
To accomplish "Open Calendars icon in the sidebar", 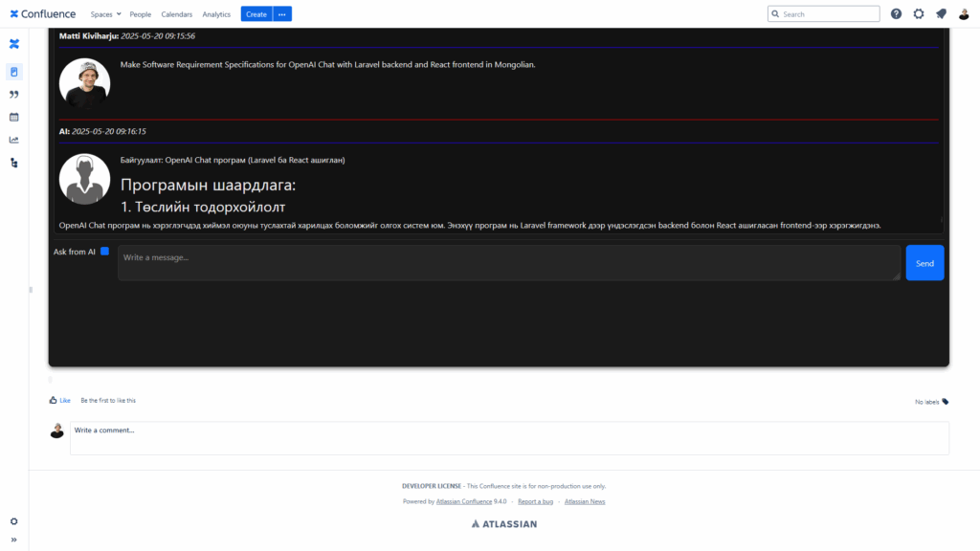I will click(14, 117).
